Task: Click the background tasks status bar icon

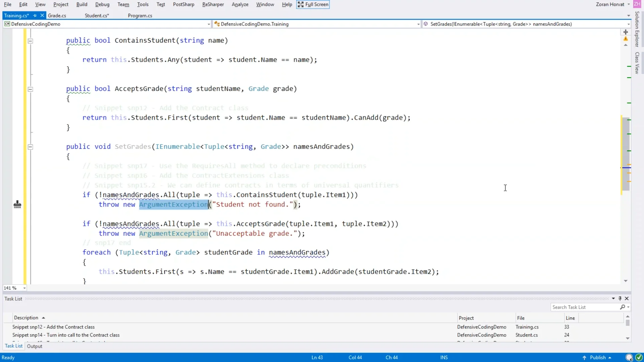Action: coord(629,357)
